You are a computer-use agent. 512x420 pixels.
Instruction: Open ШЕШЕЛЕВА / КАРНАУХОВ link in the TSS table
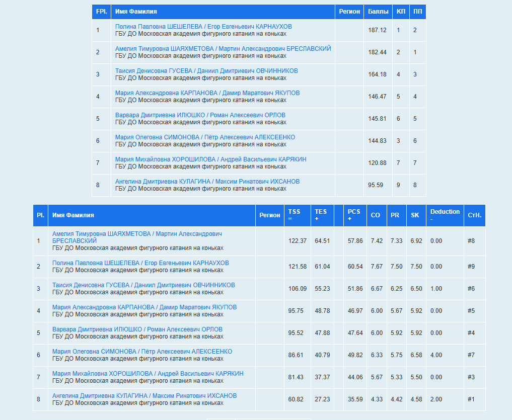(x=140, y=263)
